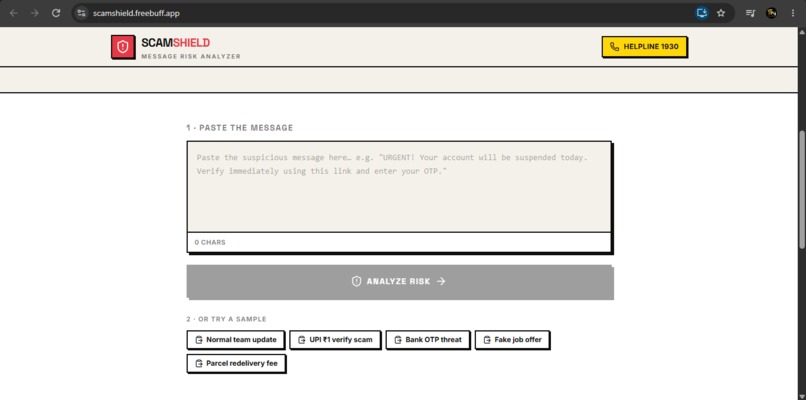806x400 pixels.
Task: Click the '1 · PASTE THE MESSAGE' heading
Action: point(240,128)
